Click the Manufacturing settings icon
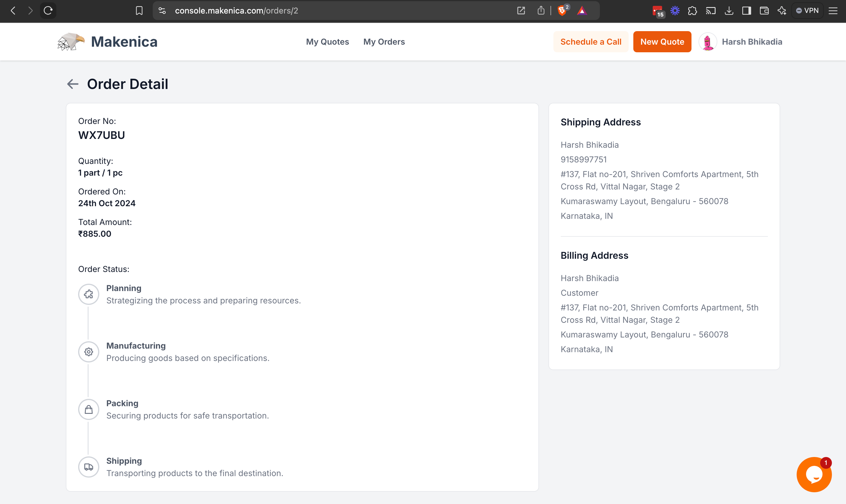Image resolution: width=846 pixels, height=504 pixels. [x=88, y=352]
